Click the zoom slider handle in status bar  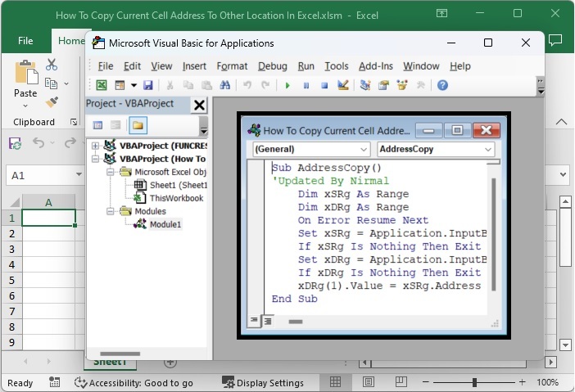pos(474,382)
